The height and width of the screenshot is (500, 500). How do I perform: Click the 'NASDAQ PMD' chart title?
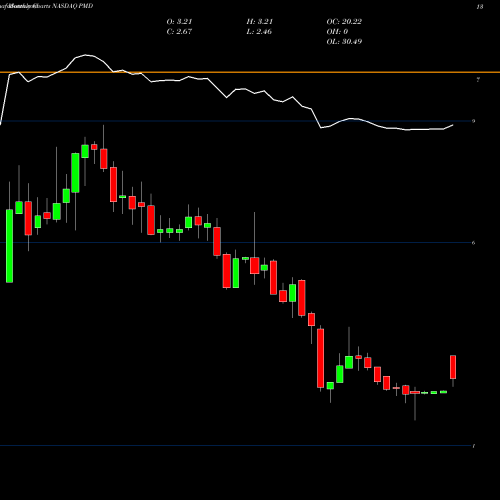[72, 6]
